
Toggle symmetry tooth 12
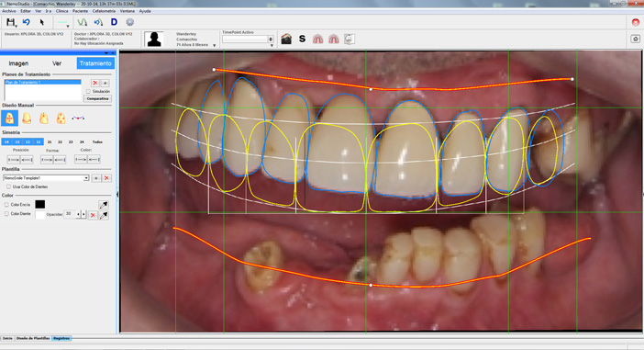[28, 141]
